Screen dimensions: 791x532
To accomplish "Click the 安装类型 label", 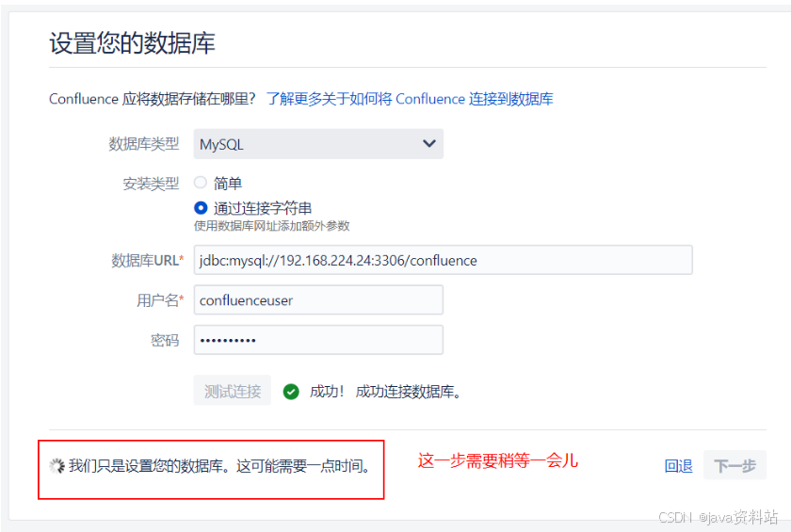I will [x=151, y=184].
